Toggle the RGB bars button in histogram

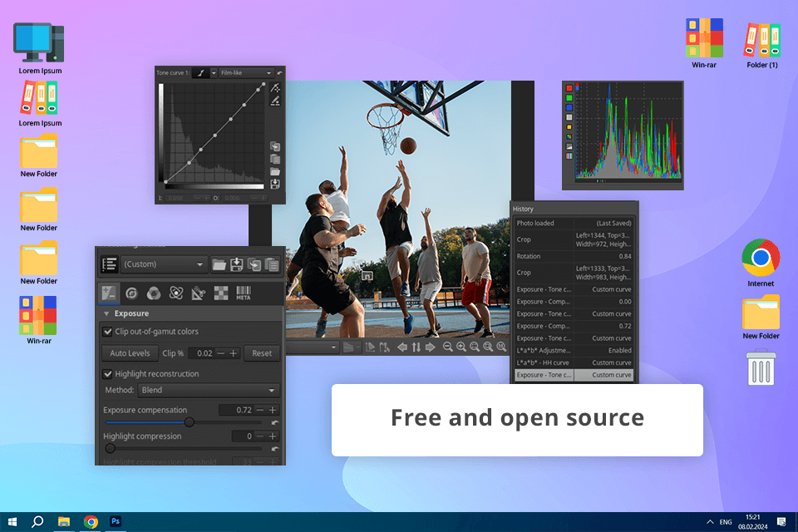click(569, 155)
